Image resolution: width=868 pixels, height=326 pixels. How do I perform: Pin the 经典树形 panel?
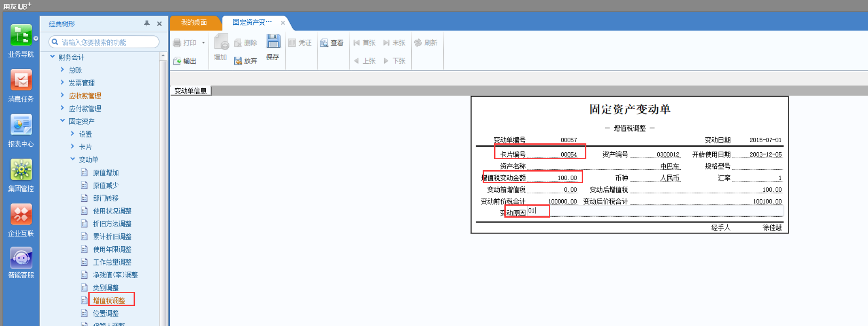click(x=147, y=23)
